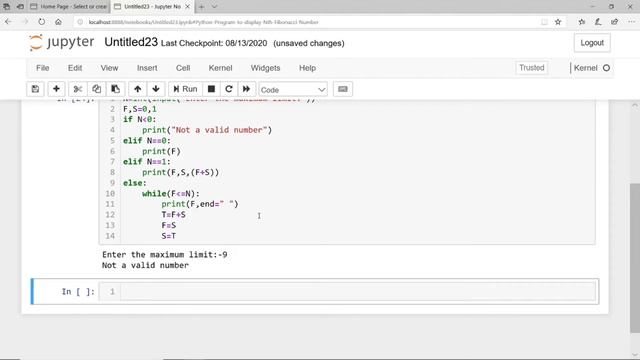Click the browser address bar URL
640x360 pixels.
203,22
